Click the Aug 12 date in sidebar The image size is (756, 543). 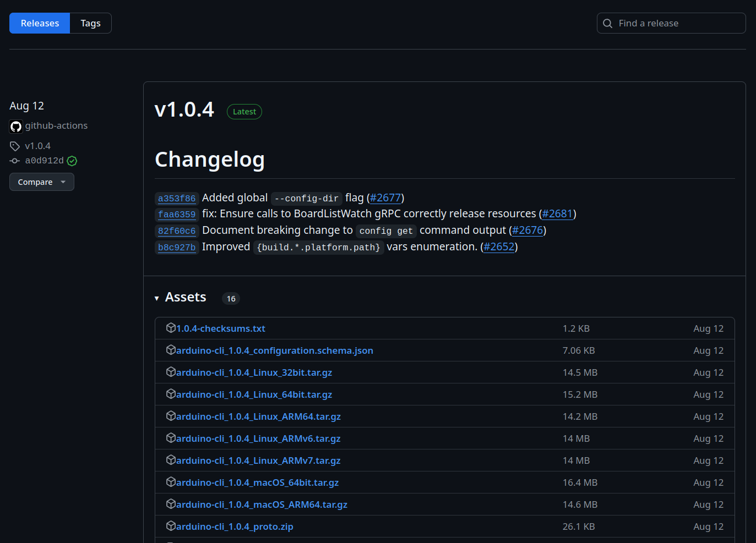[x=26, y=106]
